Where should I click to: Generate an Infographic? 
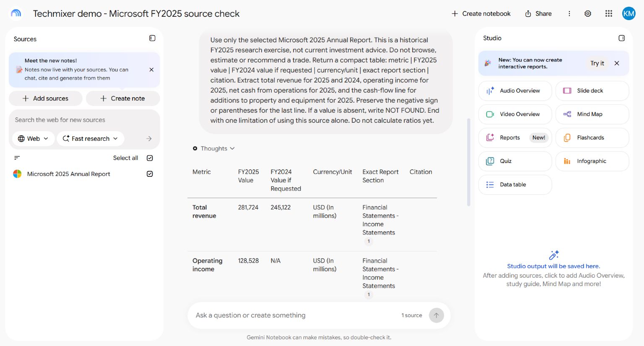[592, 161]
